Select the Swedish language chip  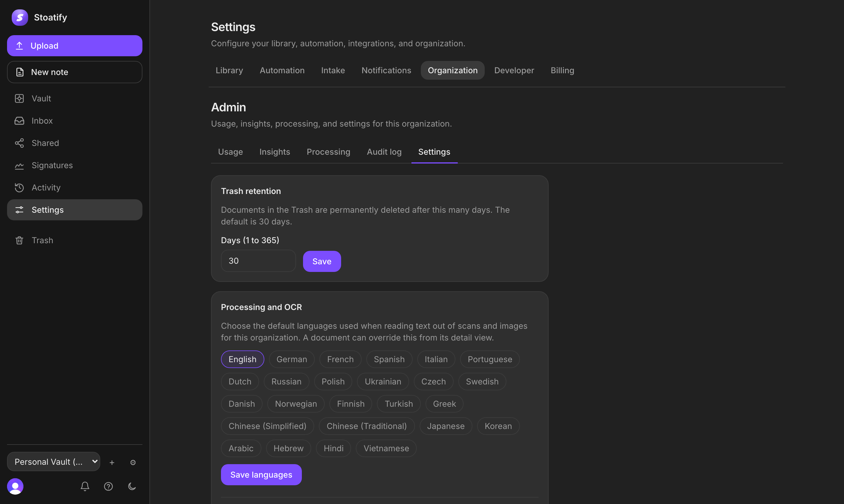tap(482, 382)
